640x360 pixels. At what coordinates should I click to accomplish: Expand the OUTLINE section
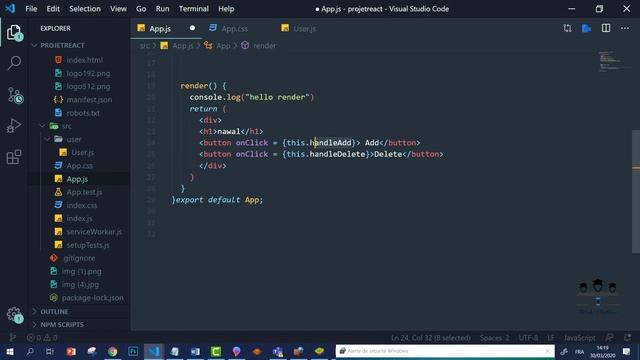click(54, 311)
